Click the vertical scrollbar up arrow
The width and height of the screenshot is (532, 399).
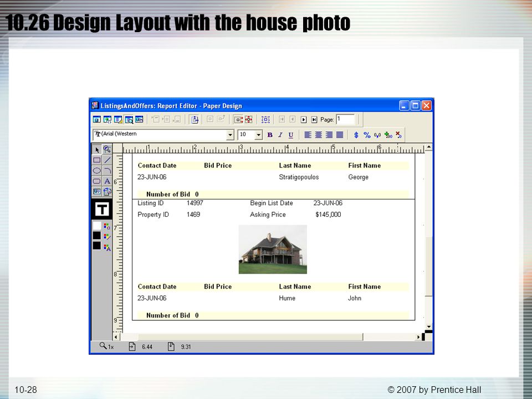429,147
